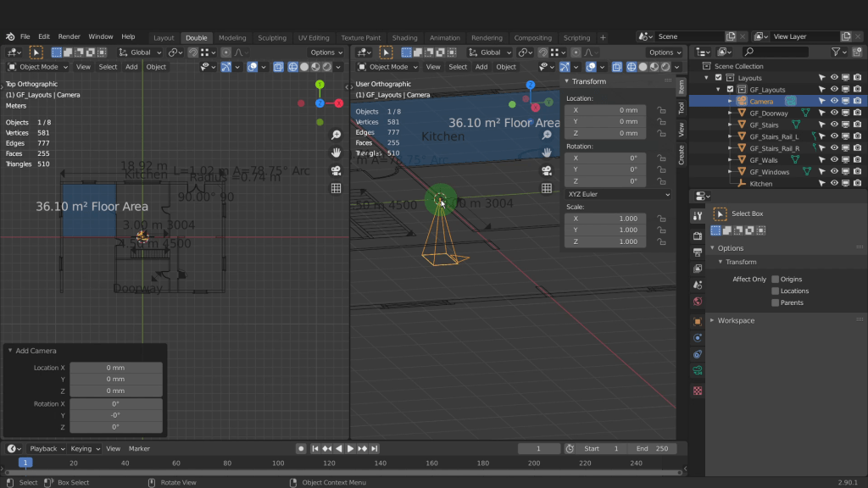Click the Scale X field in Transform
This screenshot has width=868, height=488.
coord(605,219)
